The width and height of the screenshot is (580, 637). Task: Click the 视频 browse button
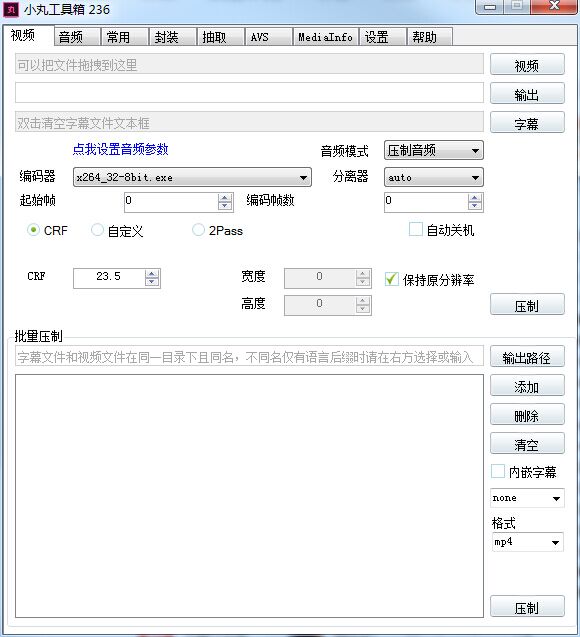click(527, 65)
